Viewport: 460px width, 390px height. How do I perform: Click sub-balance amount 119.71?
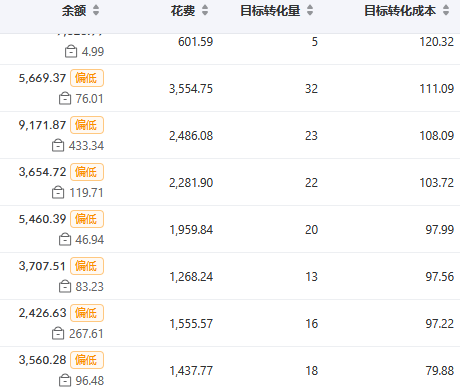click(86, 193)
